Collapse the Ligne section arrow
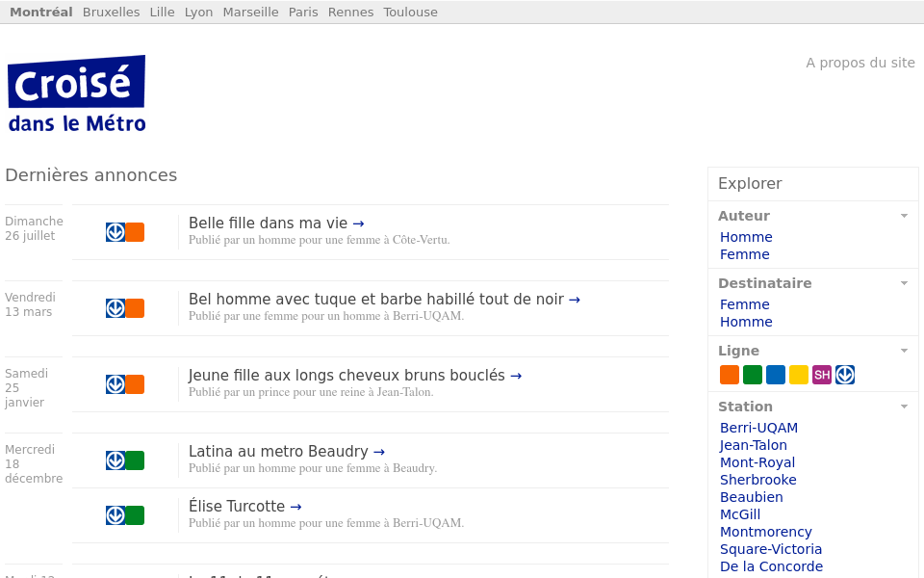Image resolution: width=924 pixels, height=578 pixels. click(904, 351)
